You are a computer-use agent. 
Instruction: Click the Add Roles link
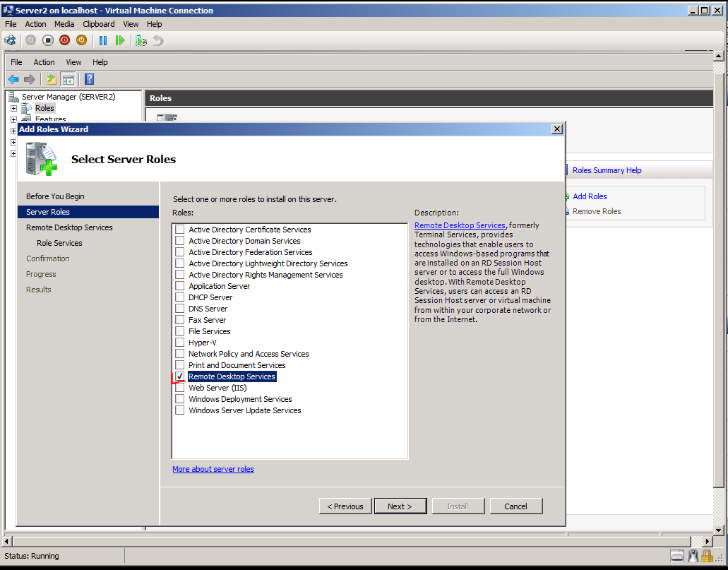(590, 196)
